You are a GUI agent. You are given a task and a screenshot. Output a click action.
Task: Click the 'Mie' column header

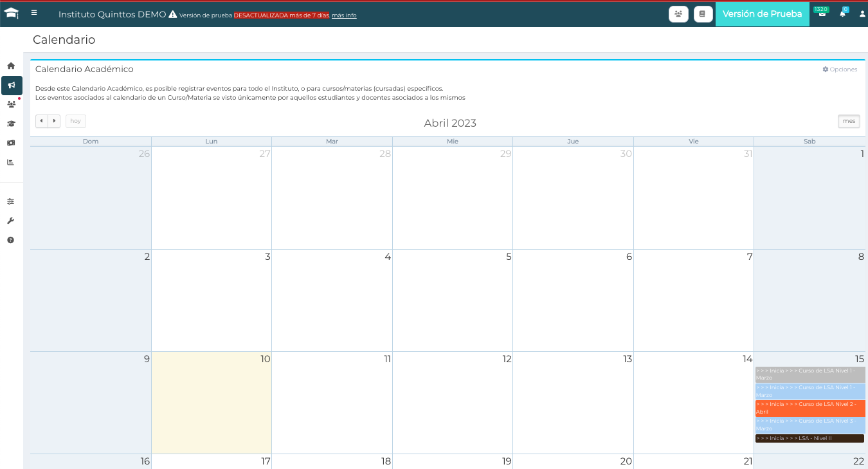pos(453,142)
